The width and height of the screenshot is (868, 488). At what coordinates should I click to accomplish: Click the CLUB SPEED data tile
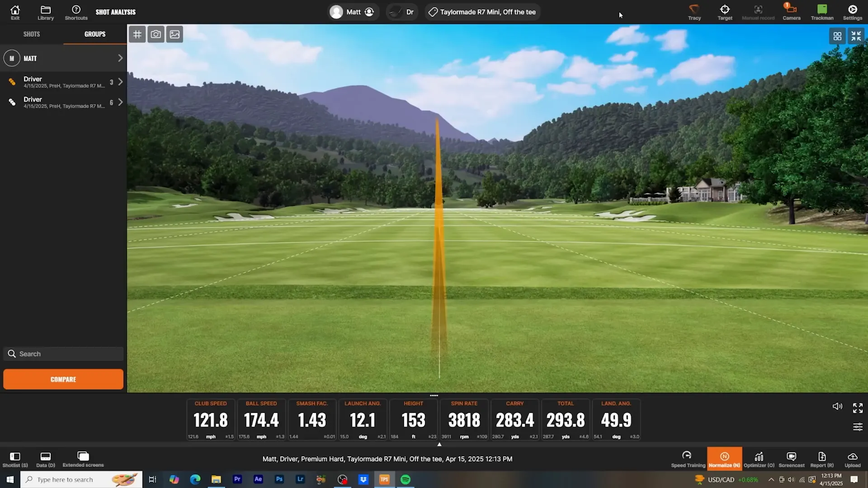point(211,420)
